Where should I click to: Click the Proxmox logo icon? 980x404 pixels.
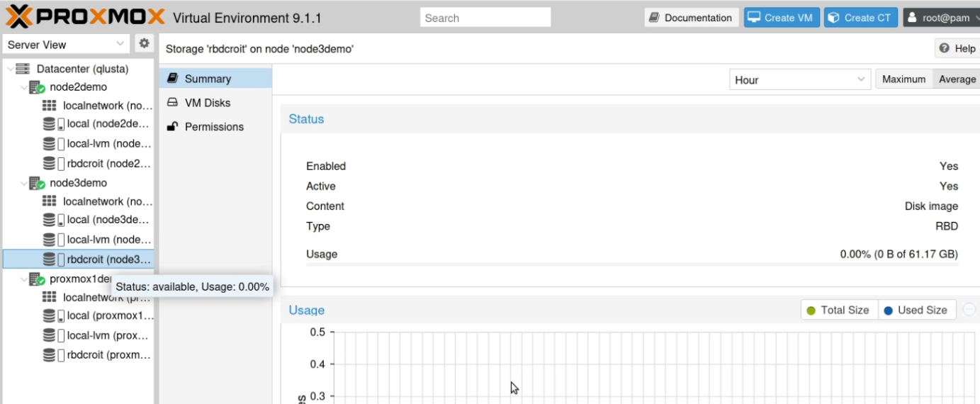click(x=18, y=16)
